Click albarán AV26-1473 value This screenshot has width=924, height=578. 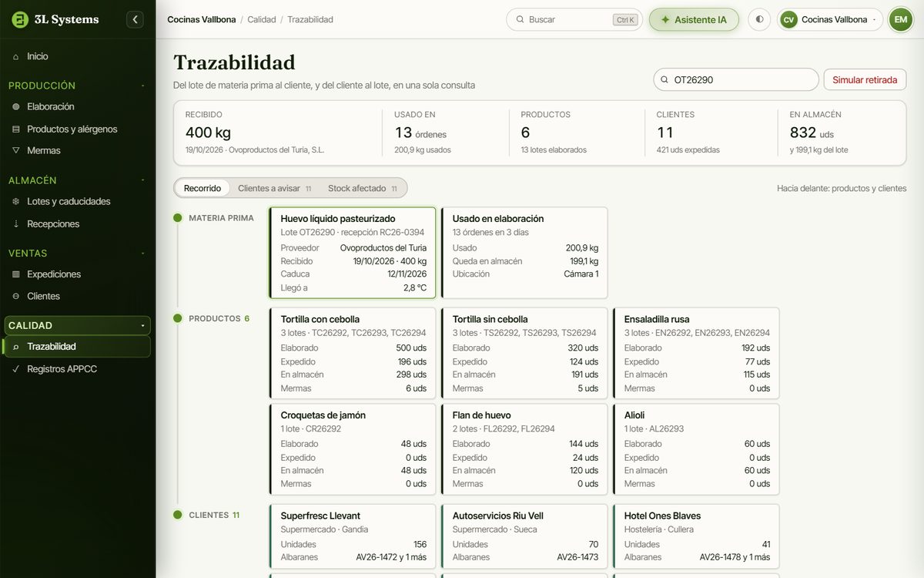point(577,557)
